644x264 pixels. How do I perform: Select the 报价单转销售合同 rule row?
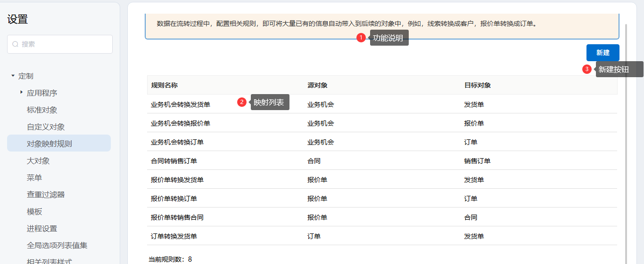177,217
